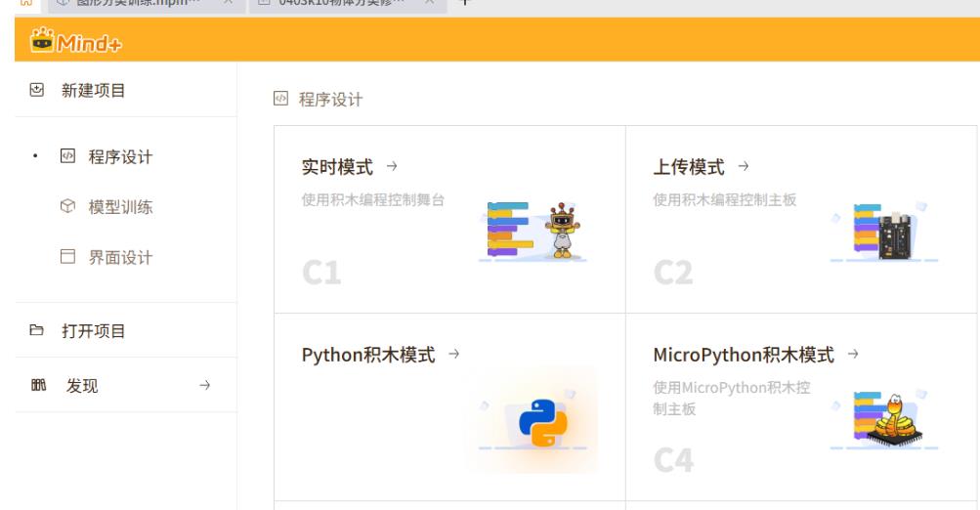Viewport: 980px width, 510px height.
Task: Click the arrow next to MicroPython积木模式
Action: coord(853,354)
